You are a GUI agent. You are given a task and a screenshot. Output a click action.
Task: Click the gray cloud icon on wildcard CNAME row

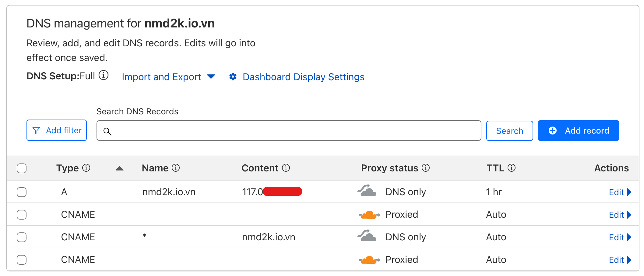click(367, 236)
